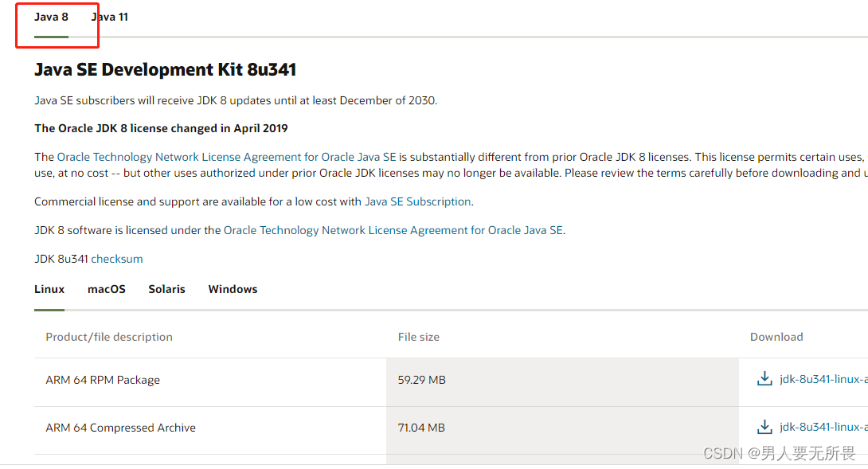Open the jdk-8u341-linux file link for the RPM Package

(823, 379)
